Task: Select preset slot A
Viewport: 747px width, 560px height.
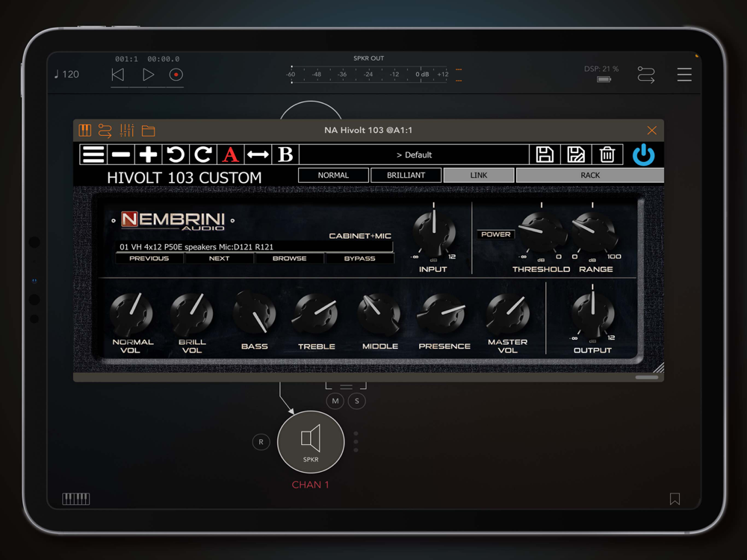Action: pos(231,155)
